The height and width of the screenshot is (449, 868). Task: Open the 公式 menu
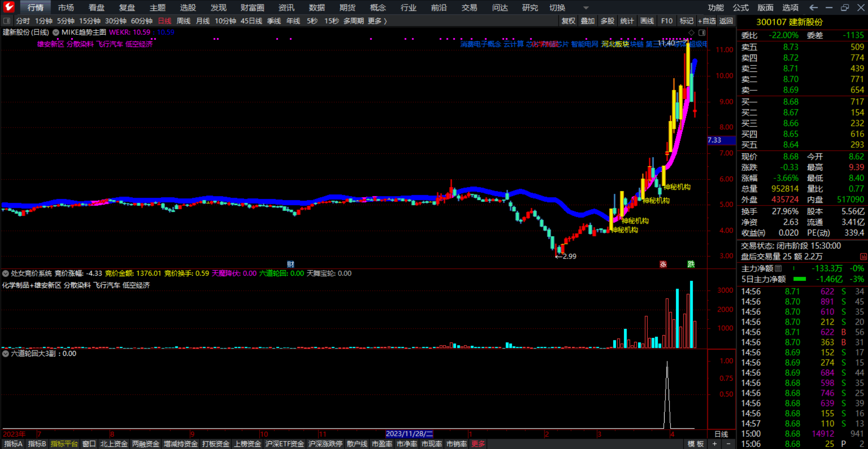click(x=741, y=8)
